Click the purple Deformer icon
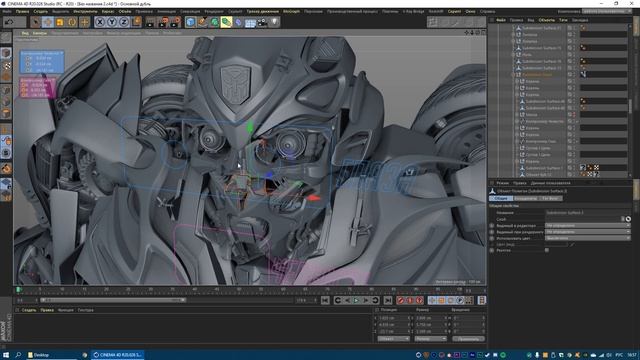Screen dimensions: 640x360 pyautogui.click(x=238, y=22)
